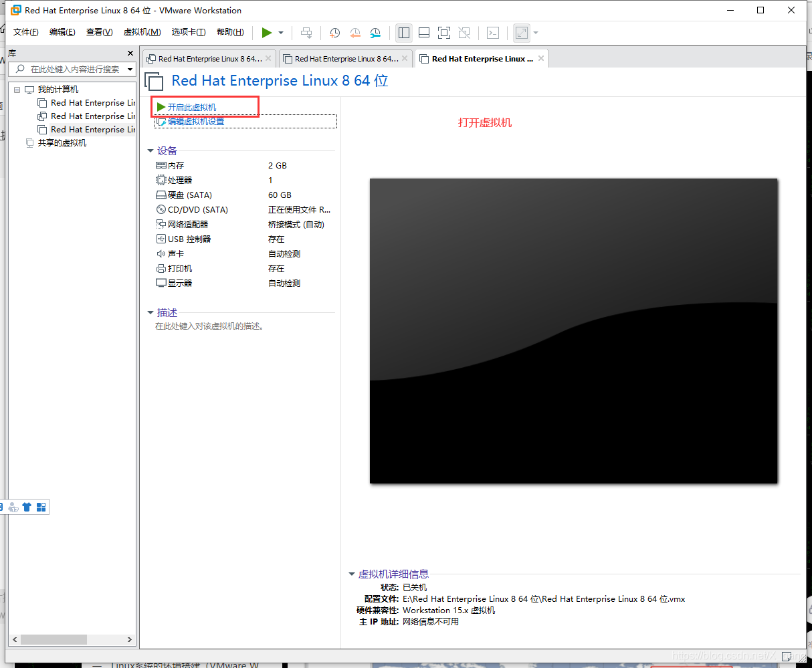Click the 硬件兼容性 Workstation 15.x value

tap(449, 610)
